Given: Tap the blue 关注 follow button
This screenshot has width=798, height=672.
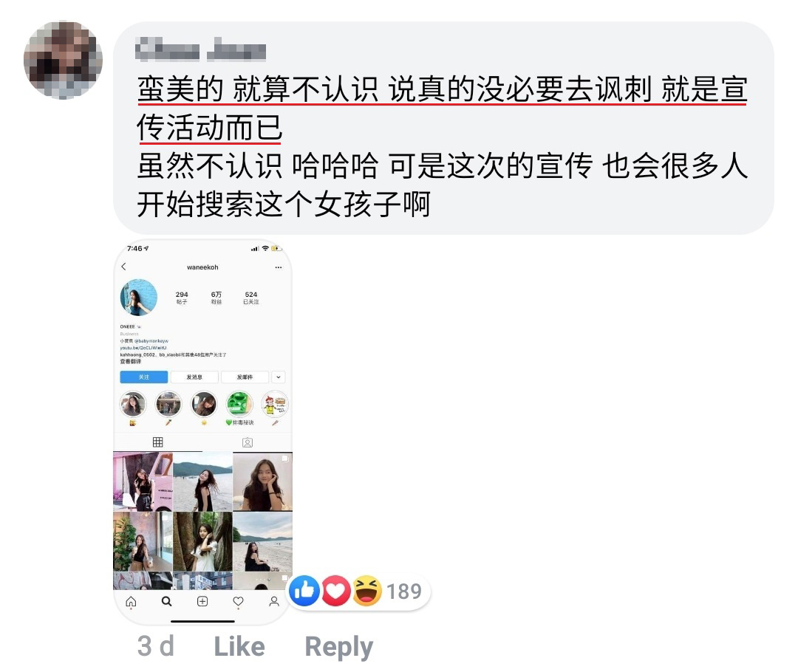Looking at the screenshot, I should [144, 377].
